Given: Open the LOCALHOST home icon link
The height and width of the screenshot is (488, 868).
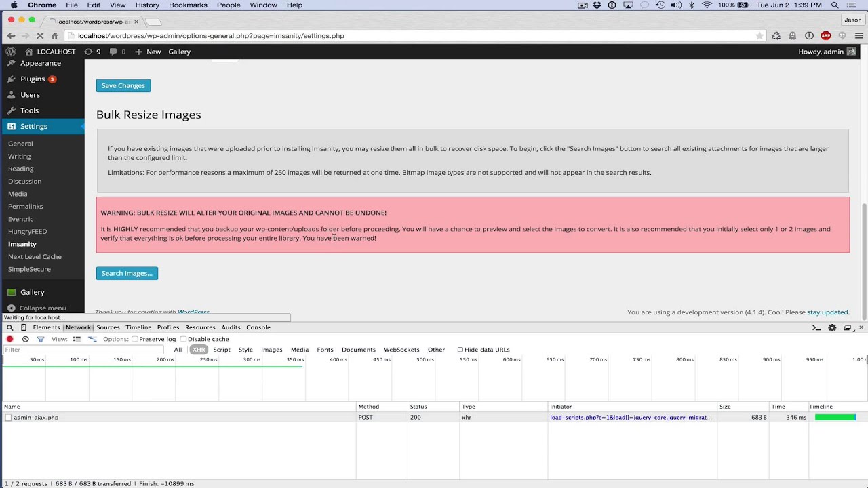Looking at the screenshot, I should tap(28, 52).
